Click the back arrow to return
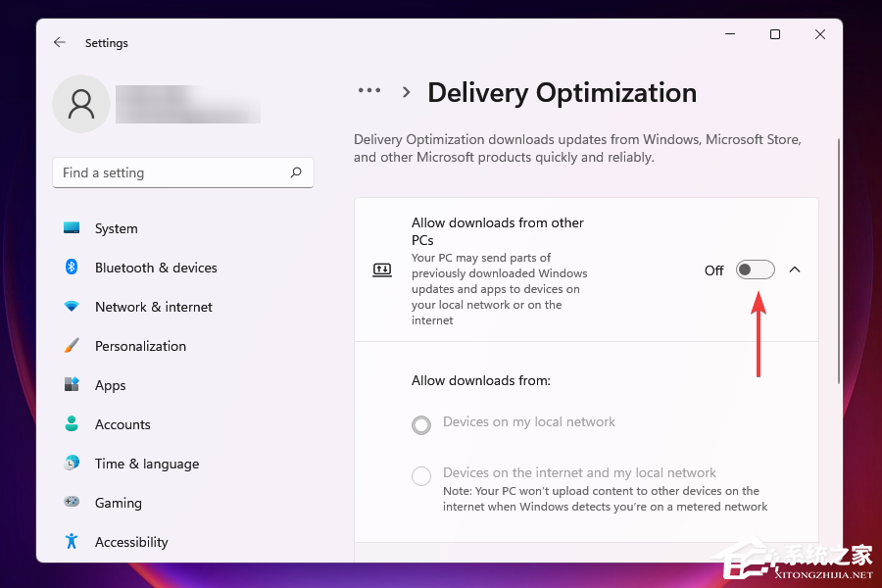882x588 pixels. click(59, 42)
